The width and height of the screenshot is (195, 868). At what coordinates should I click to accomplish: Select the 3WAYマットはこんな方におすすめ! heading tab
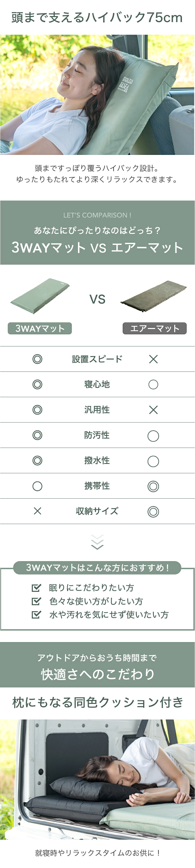(97, 568)
